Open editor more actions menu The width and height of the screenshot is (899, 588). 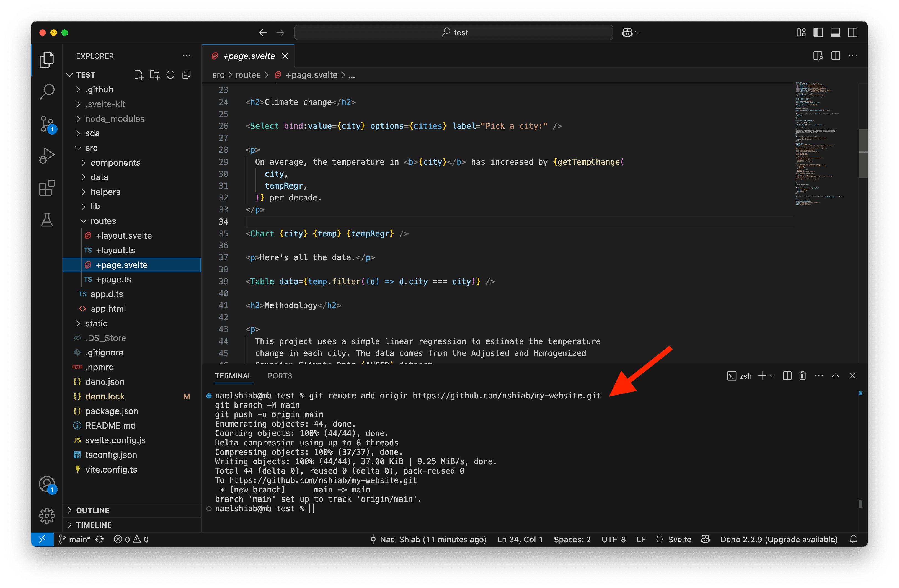pyautogui.click(x=853, y=56)
